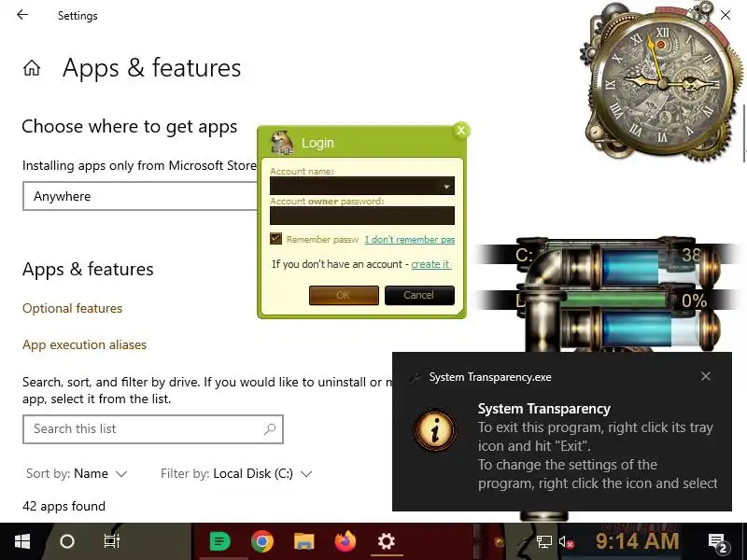Click the hamster icon in the Login dialog title
This screenshot has height=560, width=747.
pyautogui.click(x=281, y=143)
